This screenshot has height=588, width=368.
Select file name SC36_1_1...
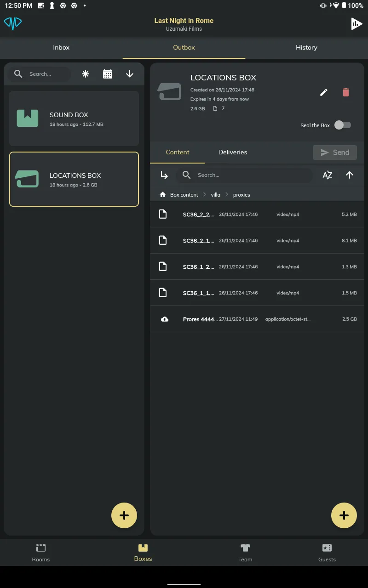(199, 293)
